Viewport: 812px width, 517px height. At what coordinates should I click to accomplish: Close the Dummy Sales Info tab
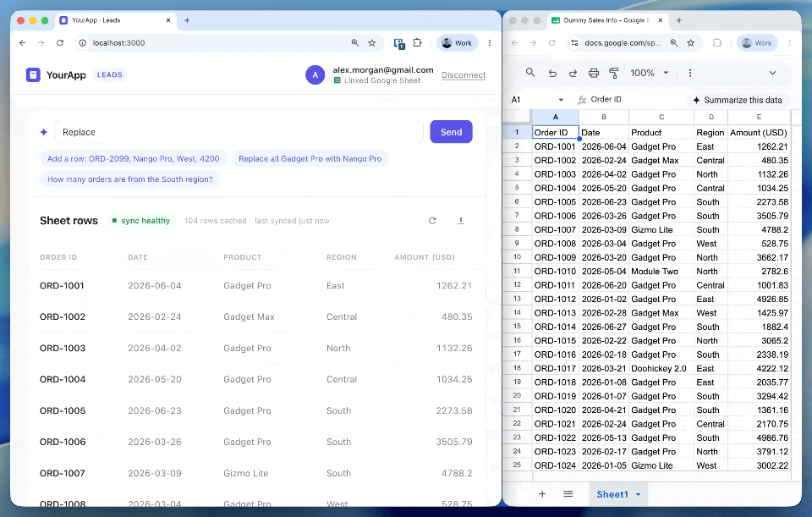click(x=661, y=20)
